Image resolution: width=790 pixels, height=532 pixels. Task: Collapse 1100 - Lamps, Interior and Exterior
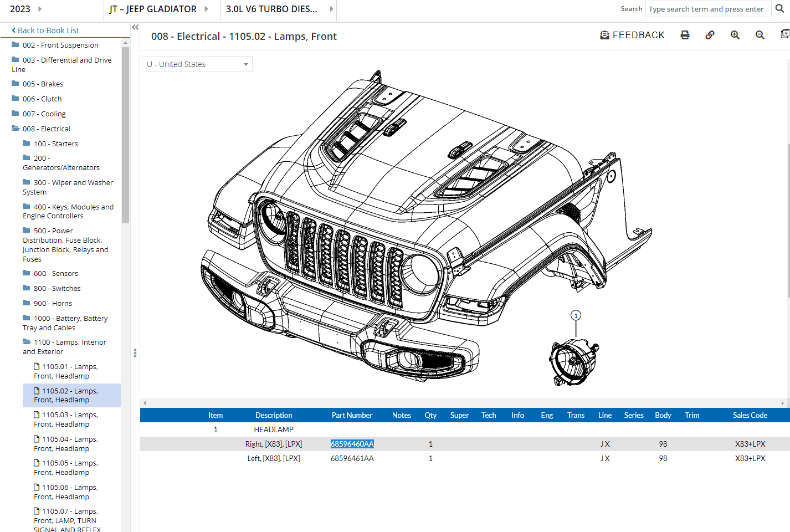pyautogui.click(x=64, y=347)
